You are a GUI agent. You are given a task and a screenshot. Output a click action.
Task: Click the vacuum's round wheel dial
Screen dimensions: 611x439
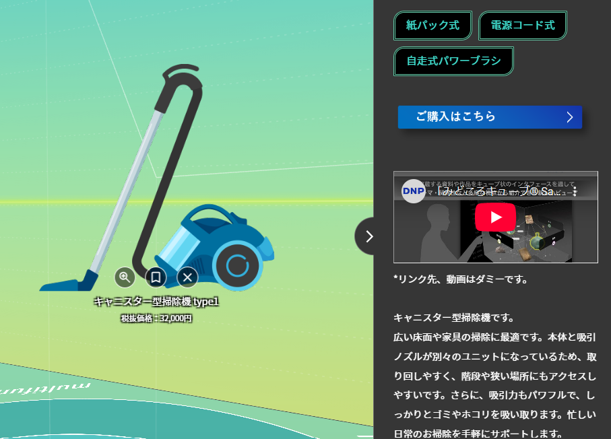tap(237, 265)
